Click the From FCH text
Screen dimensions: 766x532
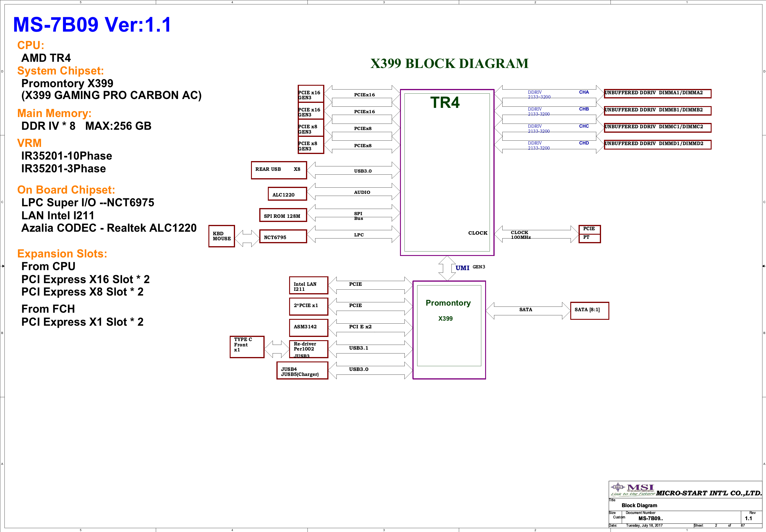point(48,309)
